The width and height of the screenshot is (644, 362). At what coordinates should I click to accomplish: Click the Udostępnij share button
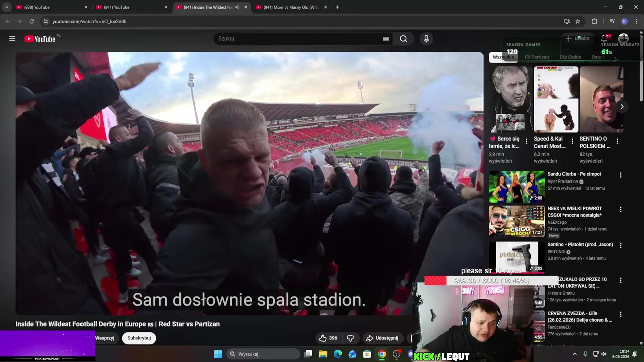point(382,338)
